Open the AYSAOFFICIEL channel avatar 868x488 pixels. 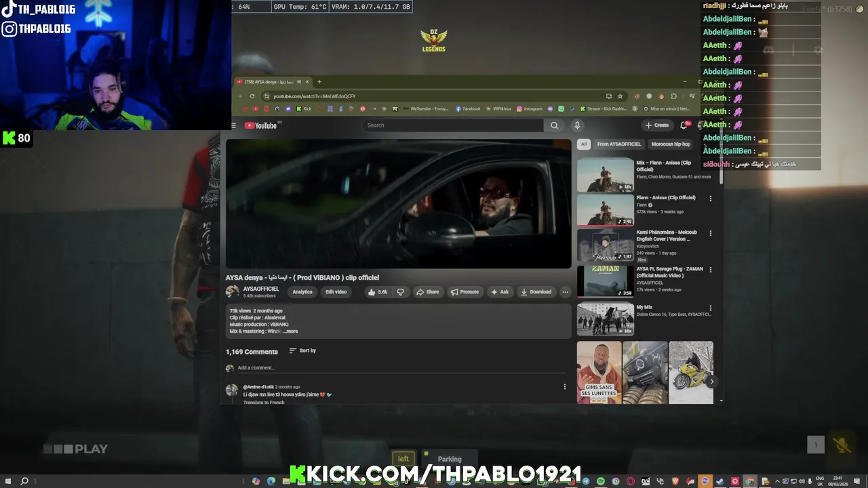coord(232,291)
